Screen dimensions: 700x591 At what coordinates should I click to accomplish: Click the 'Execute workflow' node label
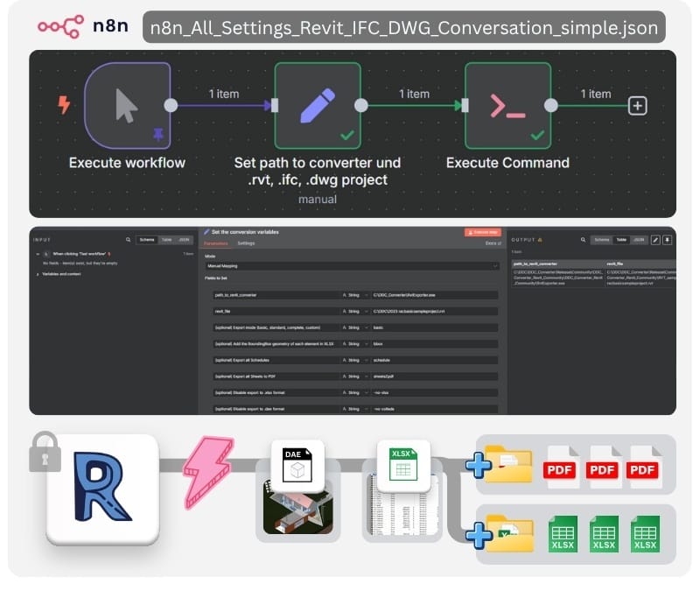127,163
